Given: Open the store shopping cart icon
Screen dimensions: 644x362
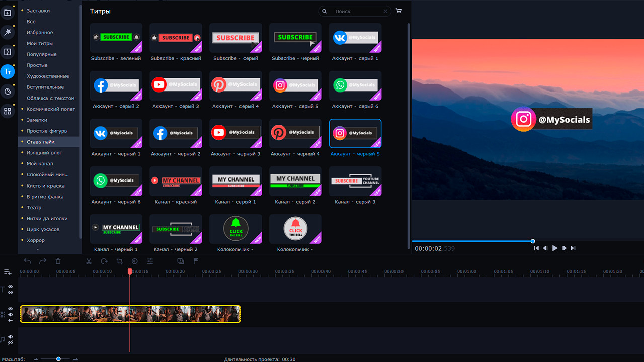Looking at the screenshot, I should (399, 11).
